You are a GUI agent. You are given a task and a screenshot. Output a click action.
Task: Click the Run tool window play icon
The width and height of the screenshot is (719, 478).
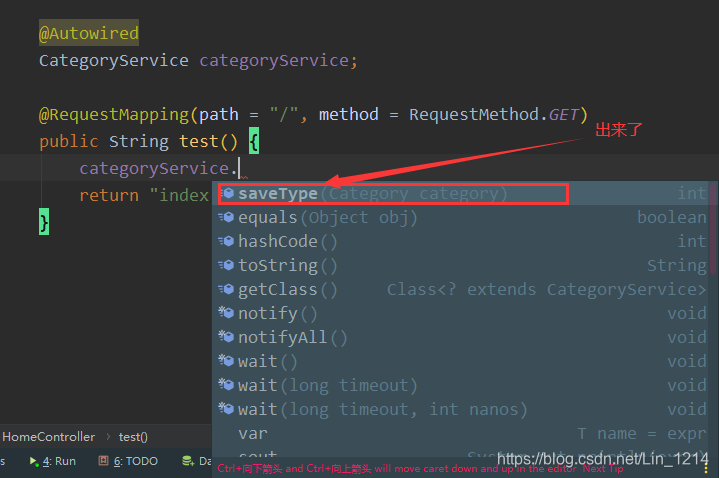click(34, 461)
